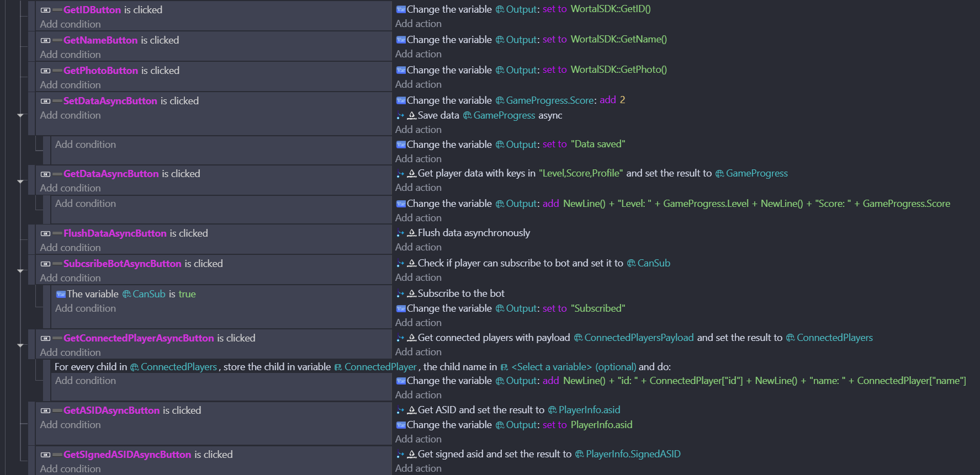Collapse the SetDataAsyncButton event sub-events
The width and height of the screenshot is (980, 475).
[x=20, y=115]
